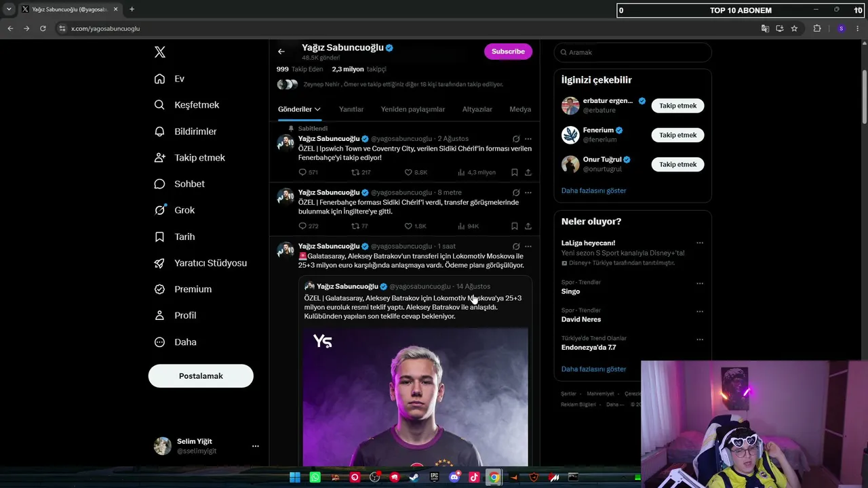Open the Aleksey Batrakov post image
This screenshot has width=868, height=488.
[x=415, y=397]
